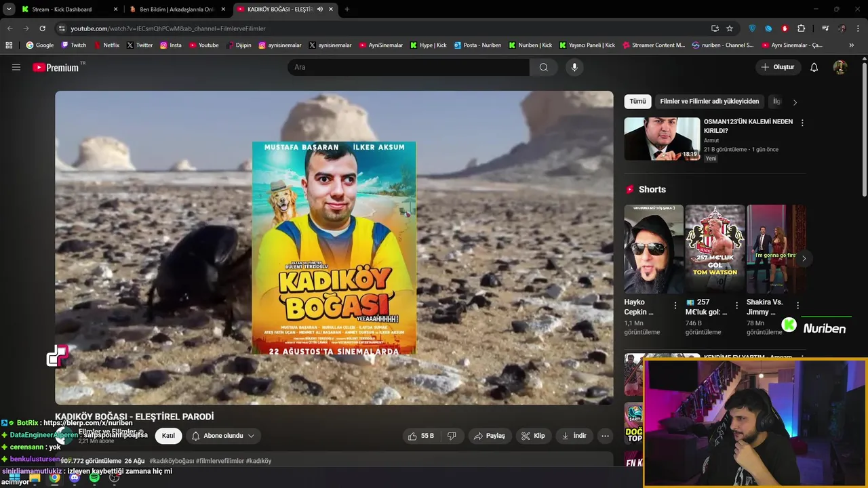This screenshot has height=488, width=868.
Task: Open the Dijipin bookmark
Action: 238,45
